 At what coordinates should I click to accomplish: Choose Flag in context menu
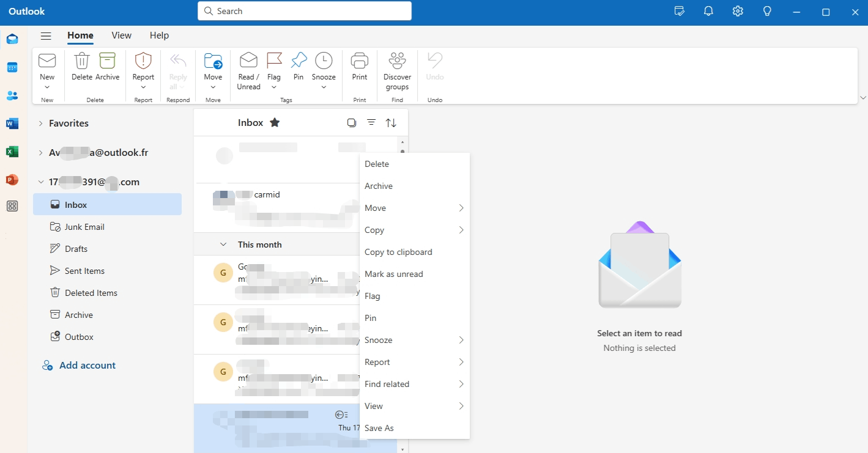(x=415, y=296)
